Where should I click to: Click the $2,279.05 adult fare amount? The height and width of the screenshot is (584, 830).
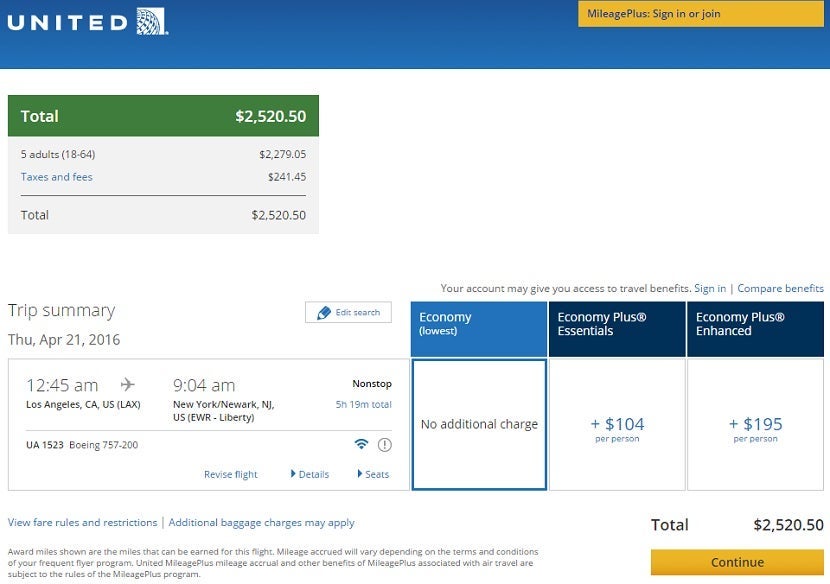pos(283,155)
